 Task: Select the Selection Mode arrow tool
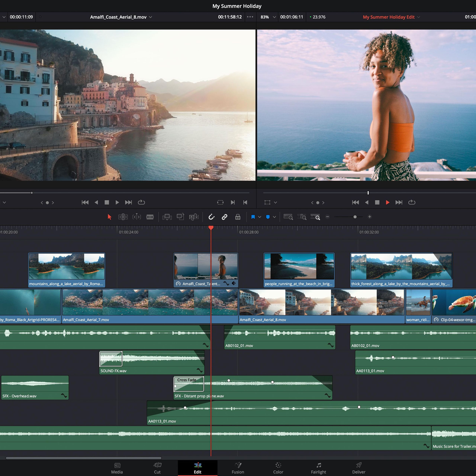[x=109, y=217]
